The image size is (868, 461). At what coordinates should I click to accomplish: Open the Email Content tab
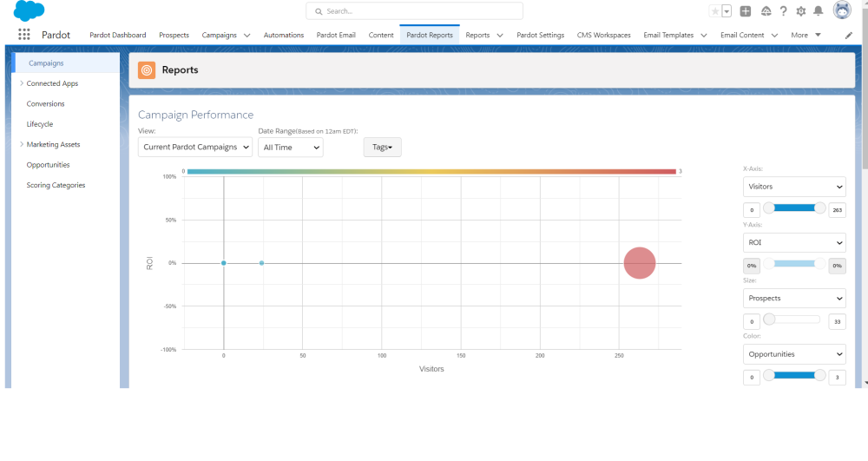(x=742, y=35)
